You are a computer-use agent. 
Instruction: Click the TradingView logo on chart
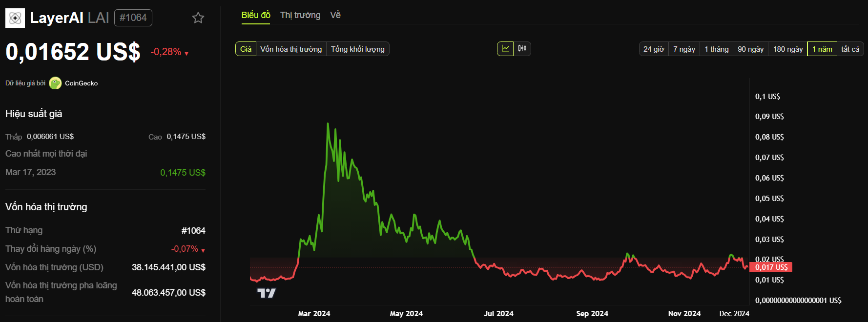tap(267, 293)
